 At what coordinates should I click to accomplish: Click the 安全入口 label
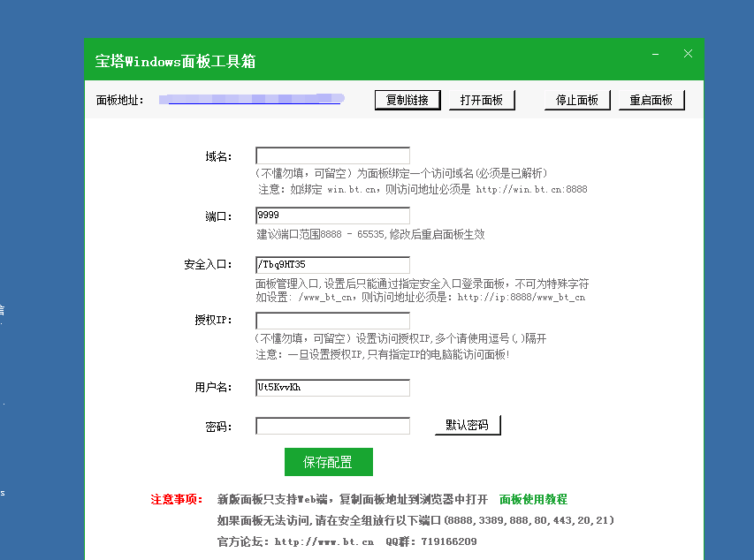coord(209,264)
